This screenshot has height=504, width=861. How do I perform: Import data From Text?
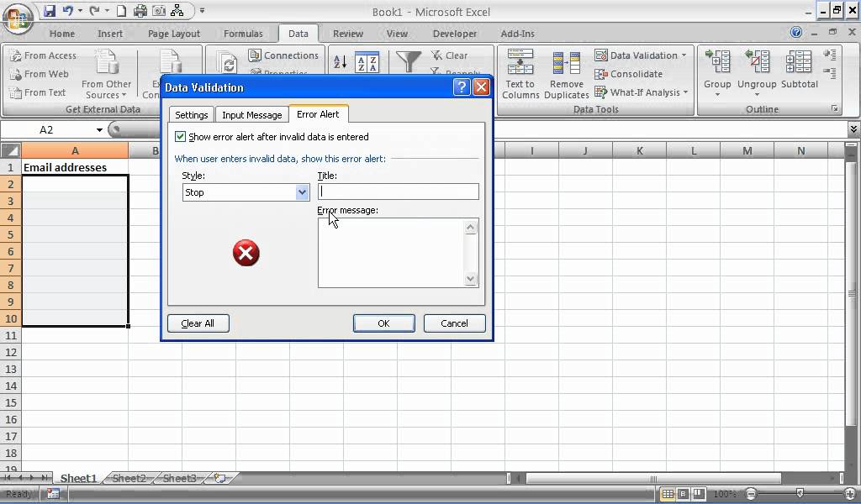[x=37, y=92]
